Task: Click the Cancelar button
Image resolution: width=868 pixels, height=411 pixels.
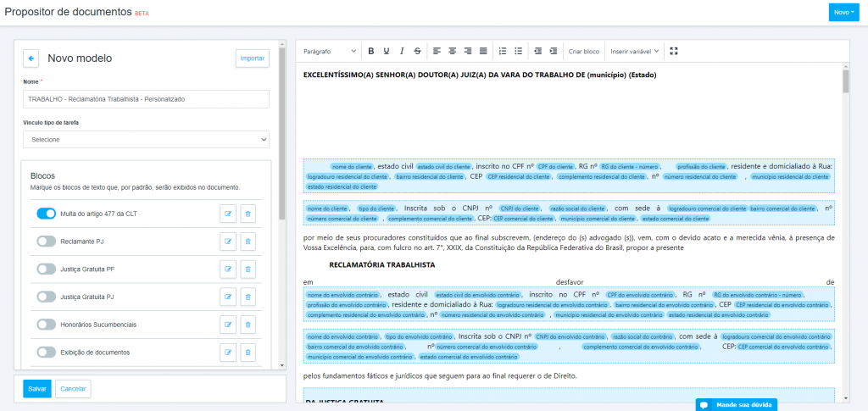Action: 73,389
